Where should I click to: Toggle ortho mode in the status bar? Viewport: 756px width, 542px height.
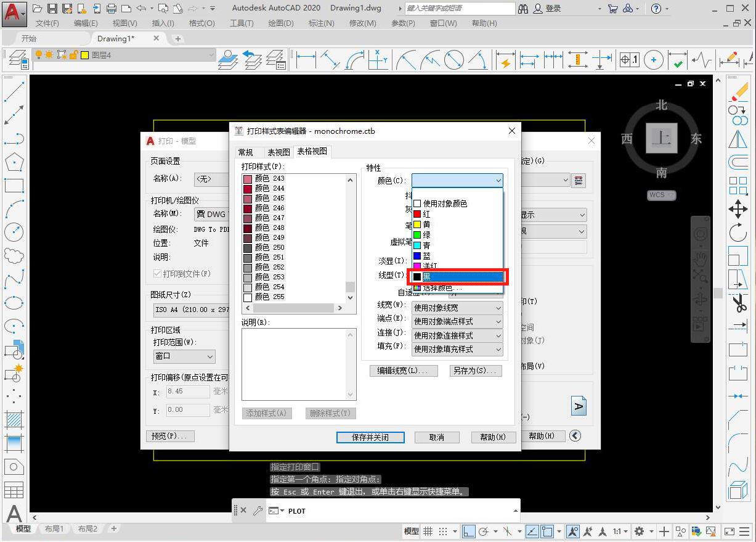(x=468, y=531)
